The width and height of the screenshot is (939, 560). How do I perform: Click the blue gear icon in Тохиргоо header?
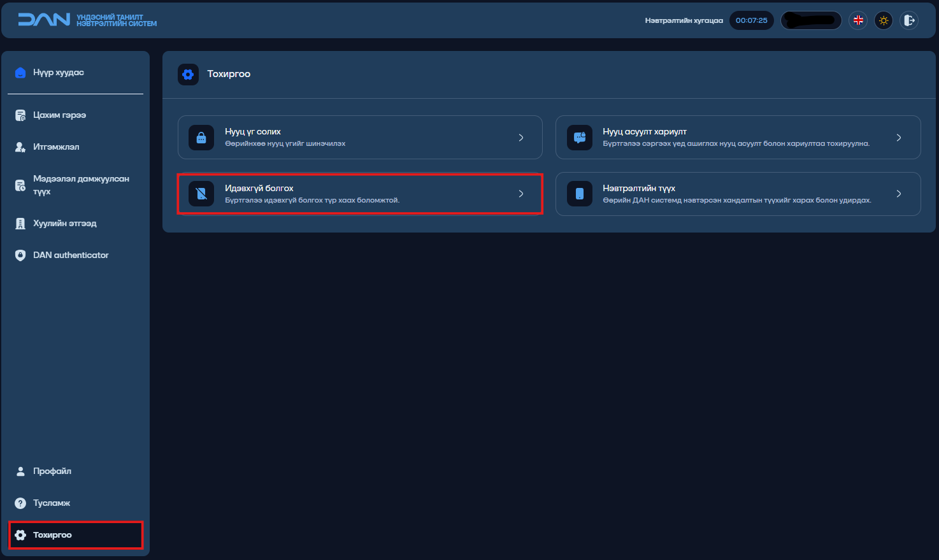pos(188,75)
